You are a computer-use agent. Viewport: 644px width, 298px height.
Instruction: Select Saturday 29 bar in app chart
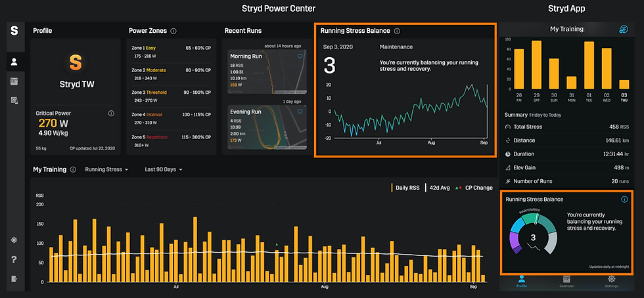[536, 65]
